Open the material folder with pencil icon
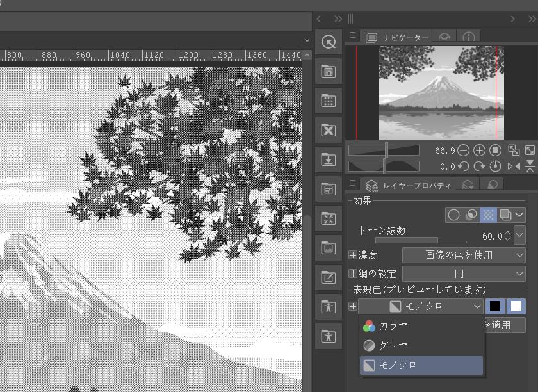The width and height of the screenshot is (538, 392). (329, 277)
